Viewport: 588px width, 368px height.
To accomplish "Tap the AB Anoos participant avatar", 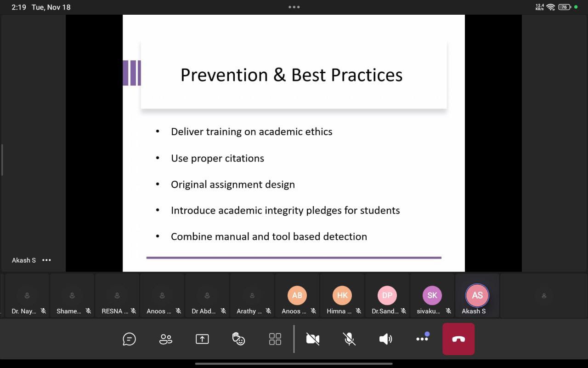I will 297,295.
